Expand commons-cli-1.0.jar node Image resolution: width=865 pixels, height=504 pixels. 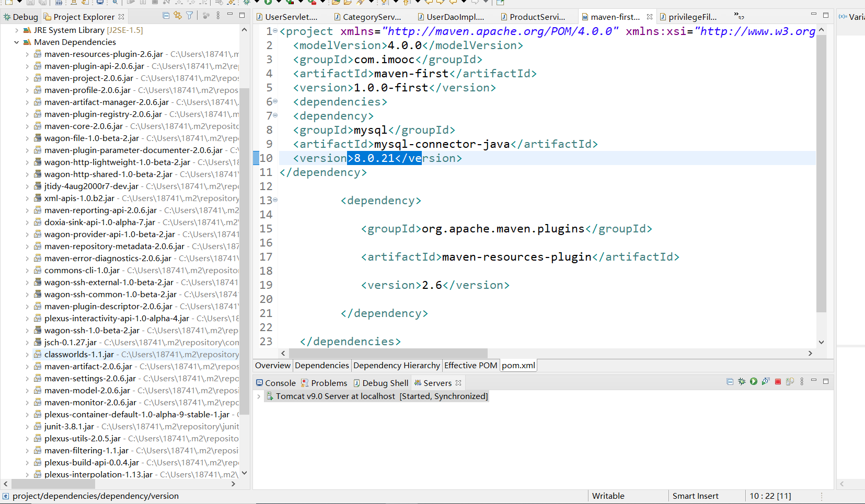coord(27,271)
